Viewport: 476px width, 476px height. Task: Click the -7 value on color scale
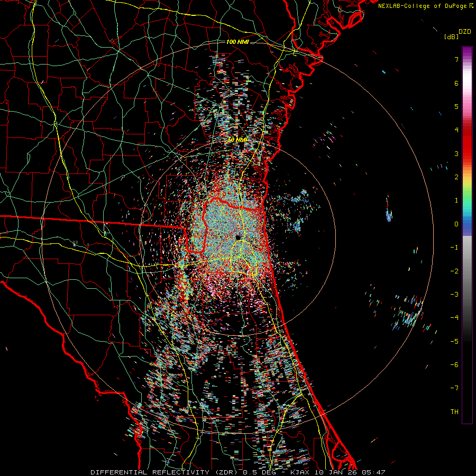[454, 388]
